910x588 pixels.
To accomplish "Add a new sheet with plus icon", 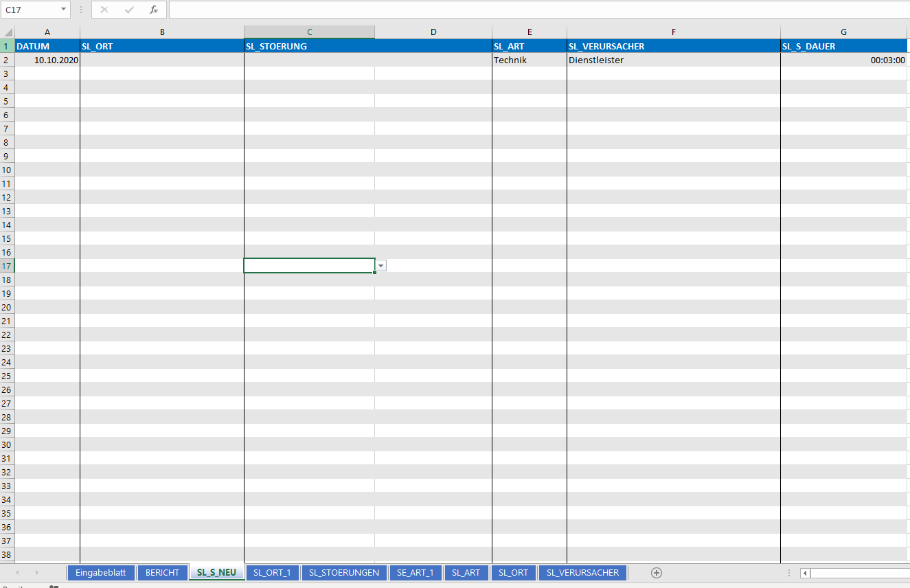I will (x=657, y=573).
